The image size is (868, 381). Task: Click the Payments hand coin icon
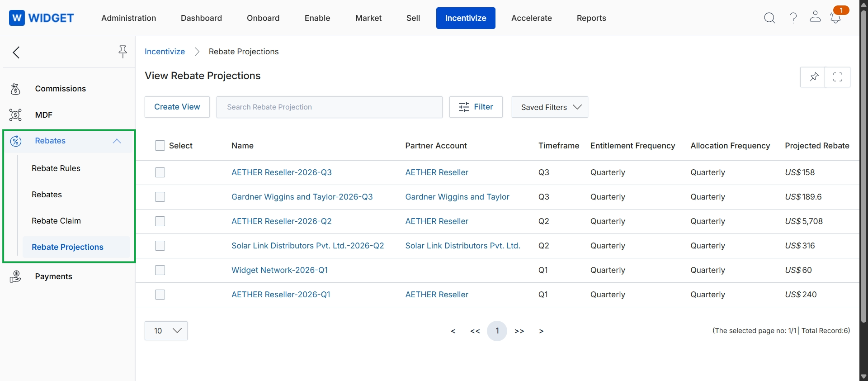point(15,276)
